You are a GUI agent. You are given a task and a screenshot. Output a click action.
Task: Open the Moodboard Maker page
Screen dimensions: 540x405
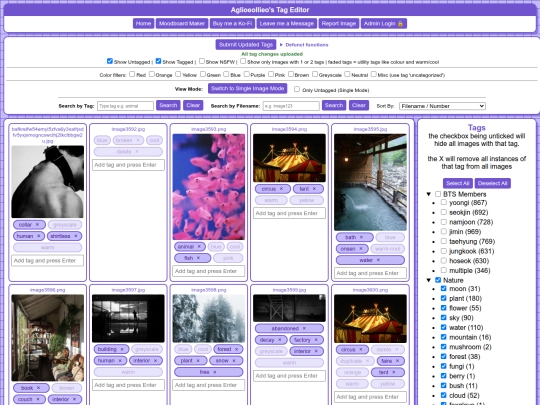(x=182, y=23)
